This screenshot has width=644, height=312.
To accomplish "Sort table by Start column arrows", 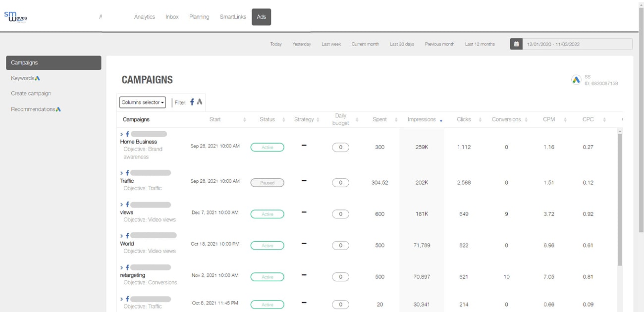I will pos(245,120).
